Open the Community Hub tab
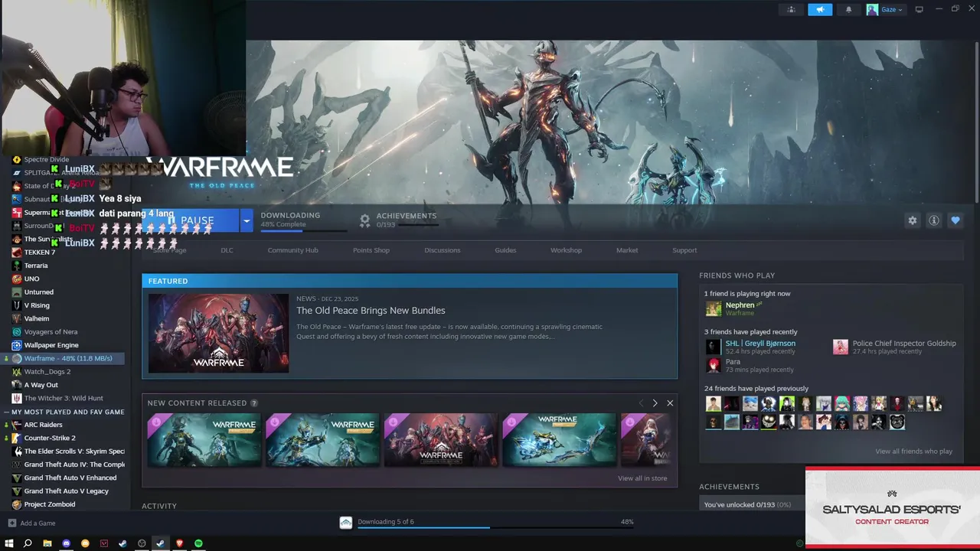The width and height of the screenshot is (980, 551). (292, 250)
